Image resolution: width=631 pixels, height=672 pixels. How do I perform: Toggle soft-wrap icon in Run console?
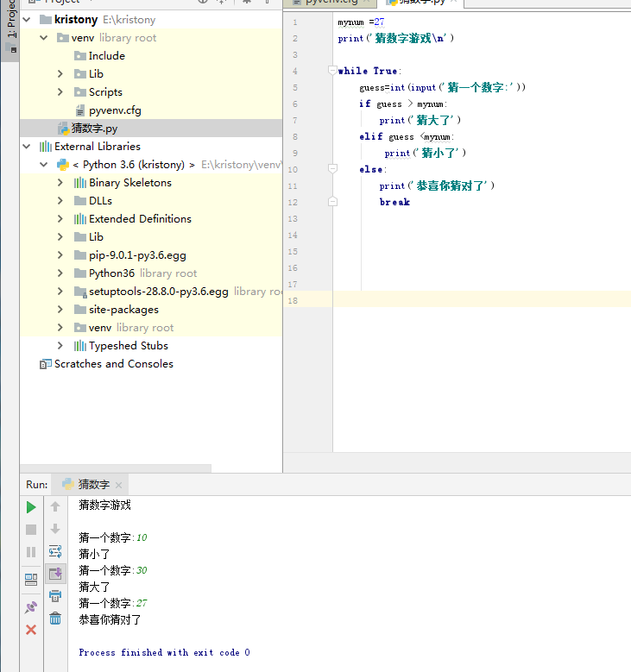[55, 551]
